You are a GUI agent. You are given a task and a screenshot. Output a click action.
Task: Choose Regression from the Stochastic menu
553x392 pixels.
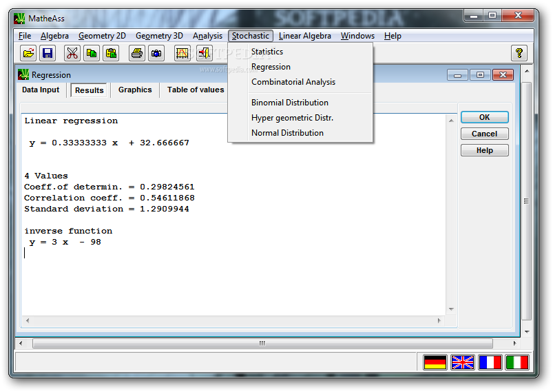point(300,67)
